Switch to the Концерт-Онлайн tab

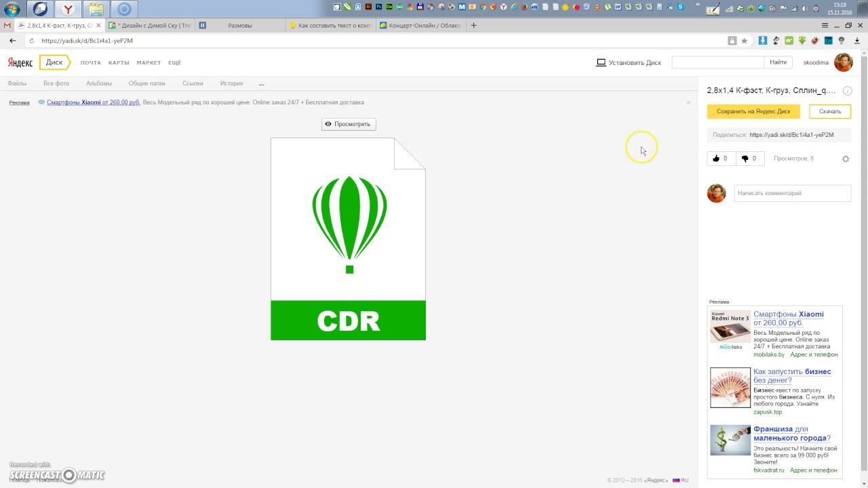(420, 25)
